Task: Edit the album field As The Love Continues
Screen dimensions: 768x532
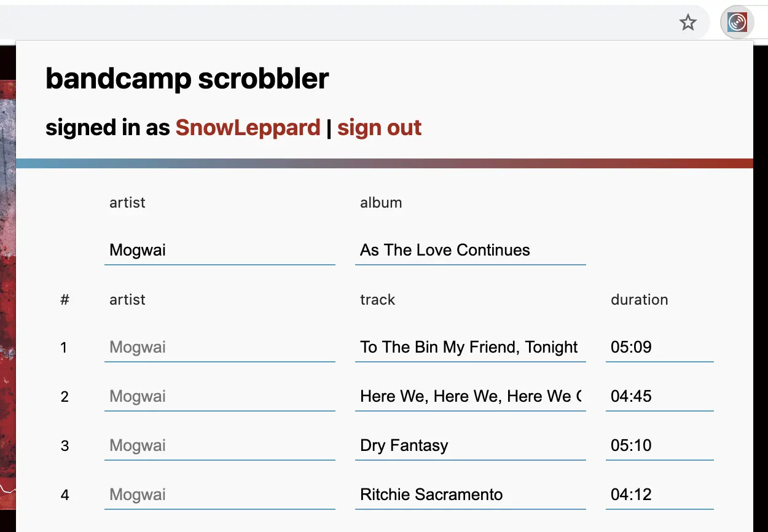Action: click(x=470, y=251)
